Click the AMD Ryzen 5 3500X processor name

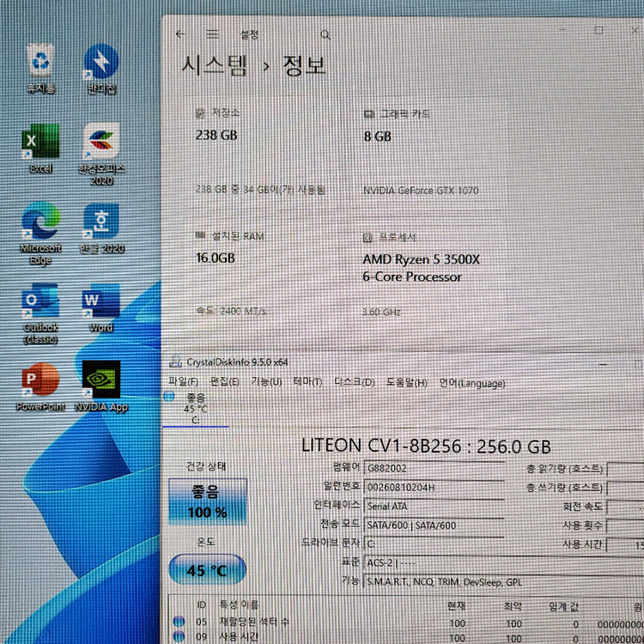[x=421, y=268]
